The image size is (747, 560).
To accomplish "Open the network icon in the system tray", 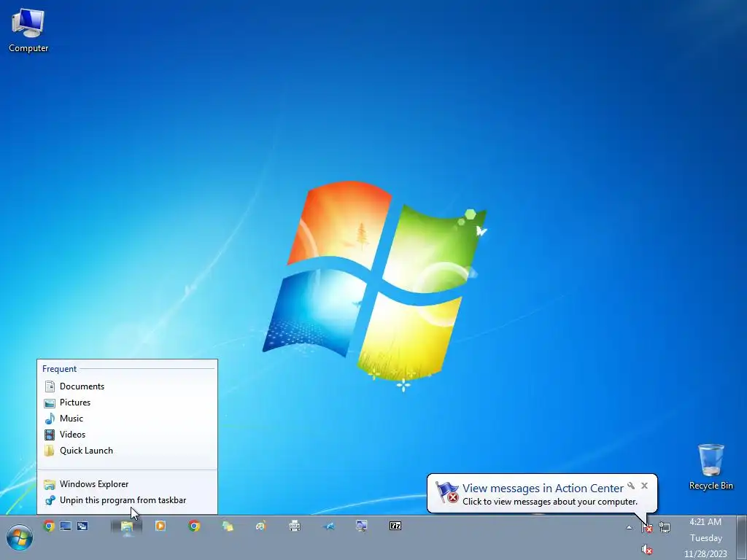I will (x=665, y=527).
